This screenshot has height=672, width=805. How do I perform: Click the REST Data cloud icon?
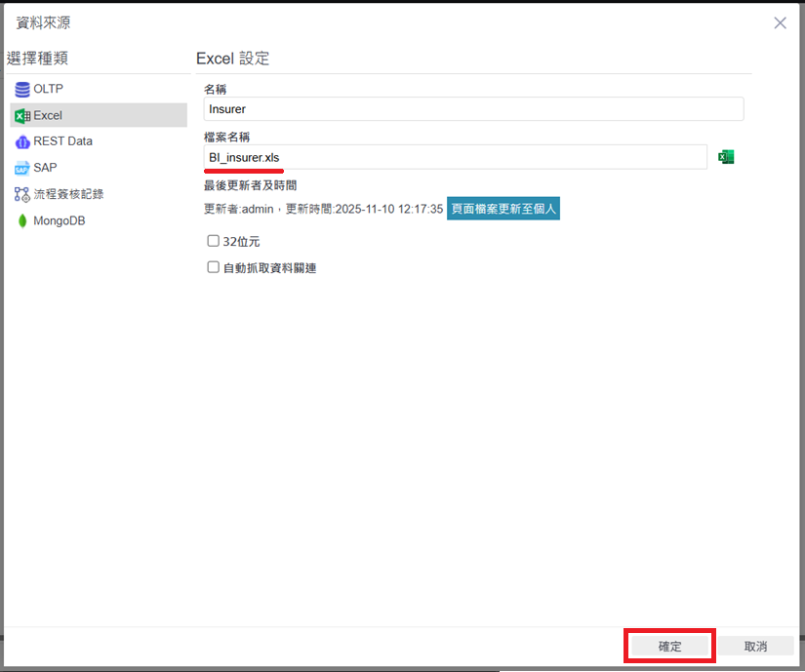pyautogui.click(x=22, y=142)
